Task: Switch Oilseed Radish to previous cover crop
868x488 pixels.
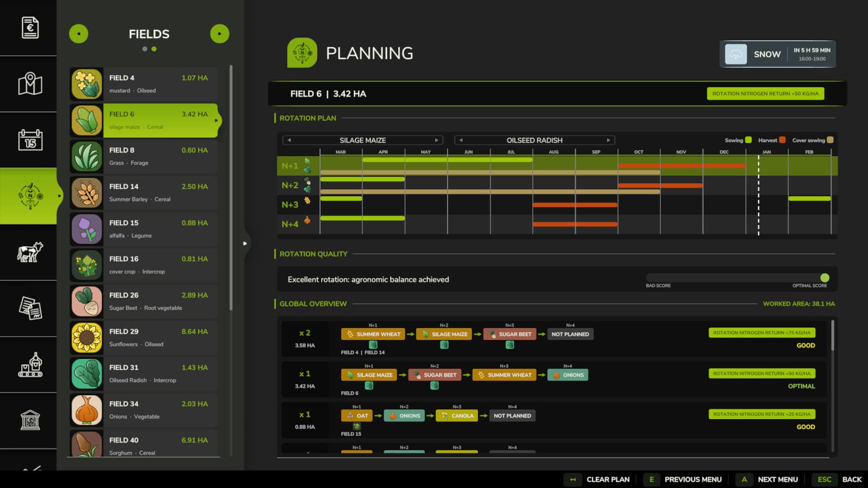Action: tap(461, 140)
